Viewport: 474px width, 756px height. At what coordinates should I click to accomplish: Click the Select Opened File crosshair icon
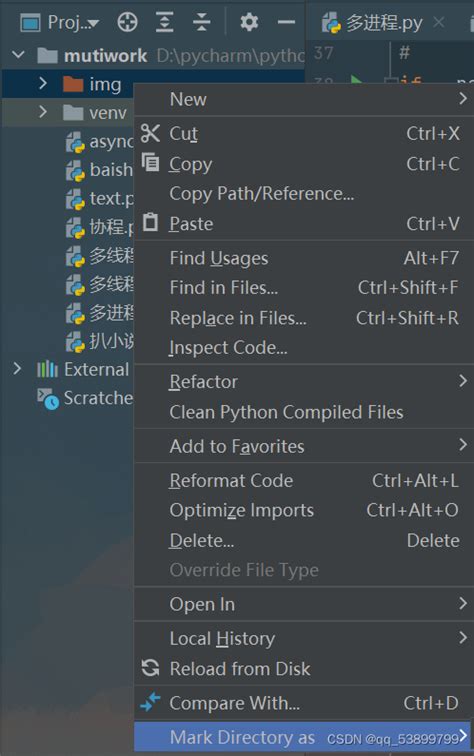point(127,22)
